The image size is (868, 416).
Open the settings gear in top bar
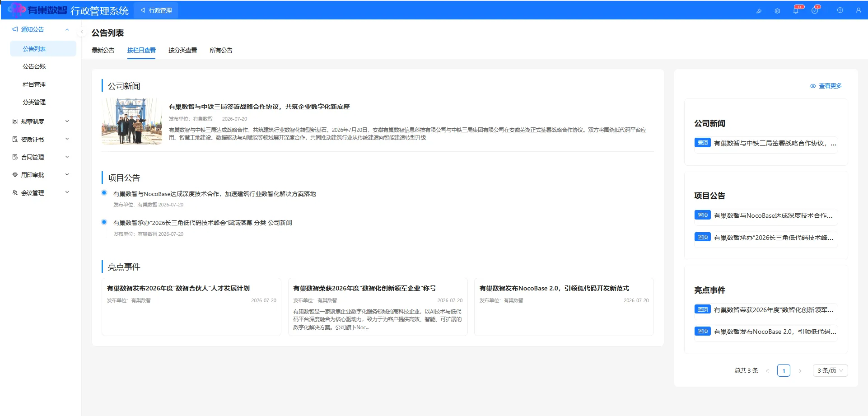(x=777, y=11)
